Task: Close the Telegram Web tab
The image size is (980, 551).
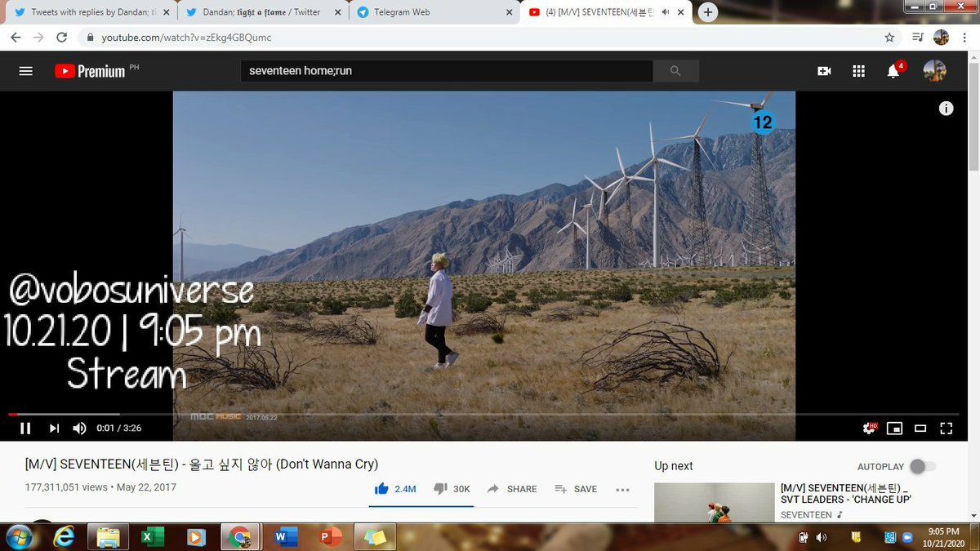Action: click(x=508, y=12)
